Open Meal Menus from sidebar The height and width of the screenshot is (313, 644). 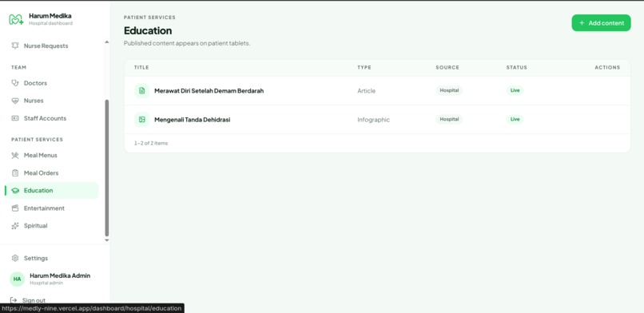point(53,155)
